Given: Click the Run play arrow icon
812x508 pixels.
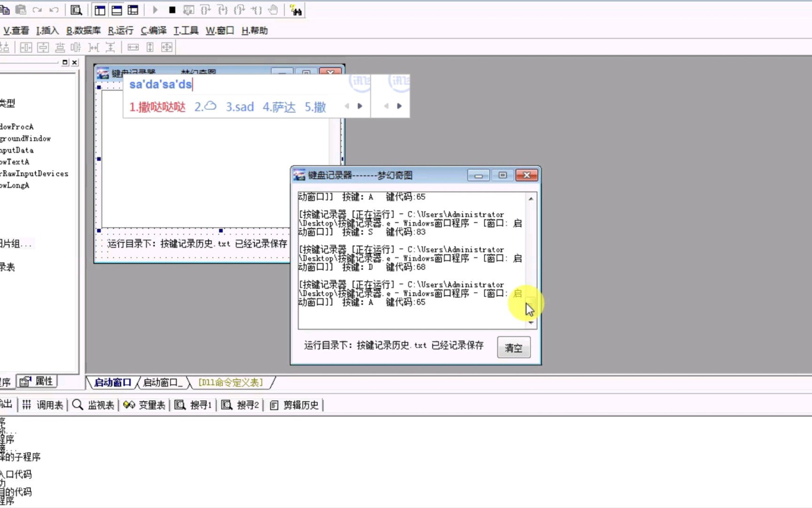Looking at the screenshot, I should [x=155, y=10].
